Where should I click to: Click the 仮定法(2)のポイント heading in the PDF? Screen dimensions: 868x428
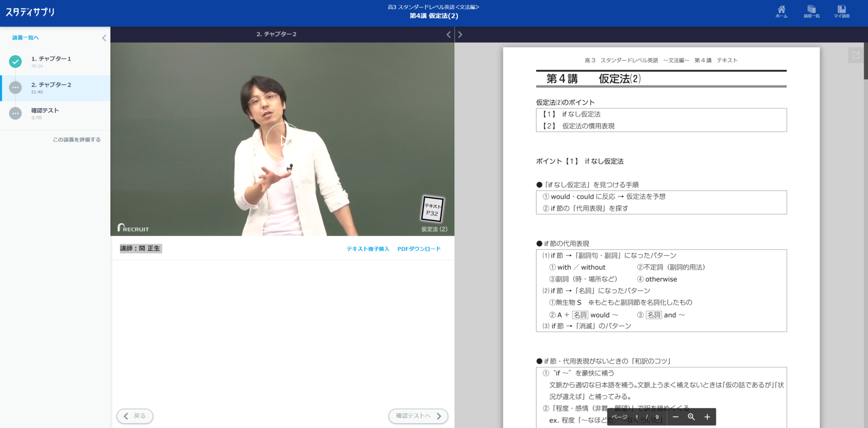[x=565, y=103]
